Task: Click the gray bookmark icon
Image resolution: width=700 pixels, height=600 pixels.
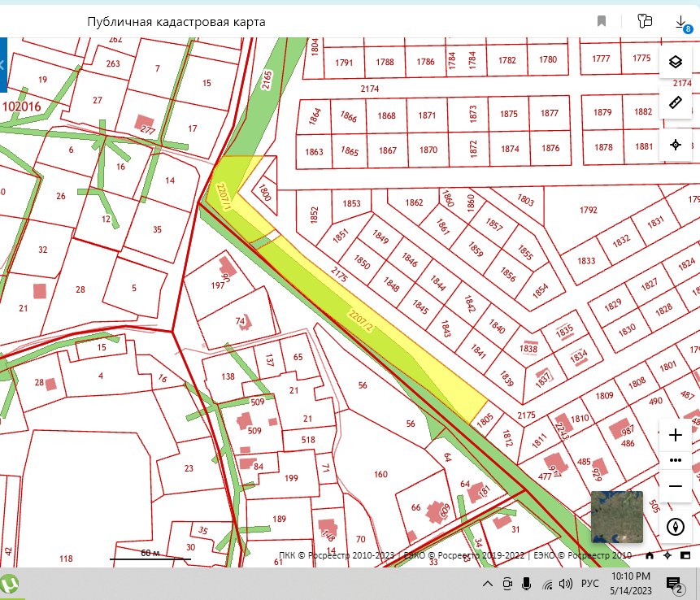Action: click(602, 21)
